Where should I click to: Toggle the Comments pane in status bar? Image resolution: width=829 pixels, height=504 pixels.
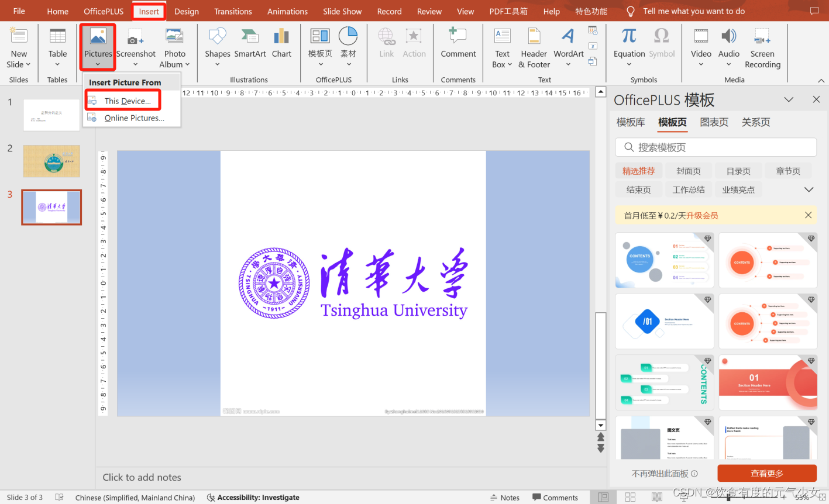555,498
